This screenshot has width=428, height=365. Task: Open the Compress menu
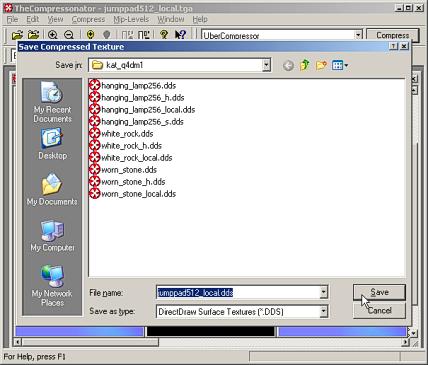point(88,19)
